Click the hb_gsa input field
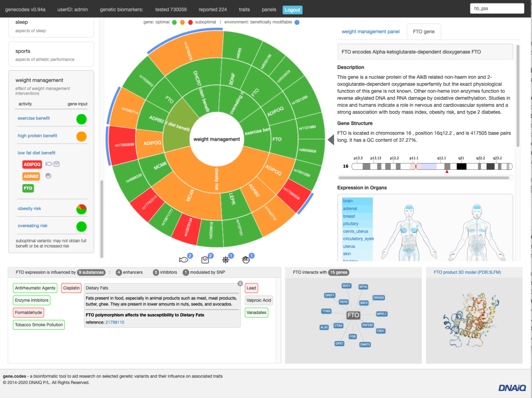The image size is (532, 398). (497, 8)
